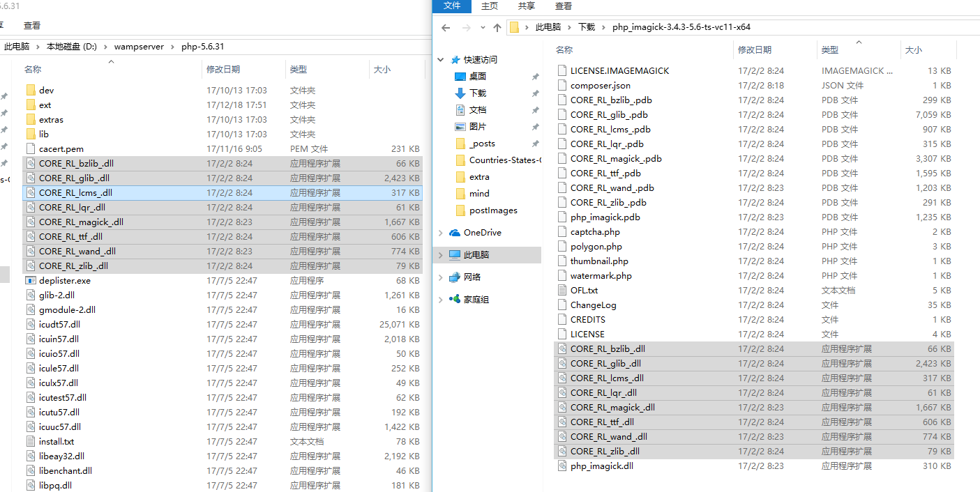Open the 主页 ribbon tab
This screenshot has width=980, height=492.
pyautogui.click(x=490, y=6)
